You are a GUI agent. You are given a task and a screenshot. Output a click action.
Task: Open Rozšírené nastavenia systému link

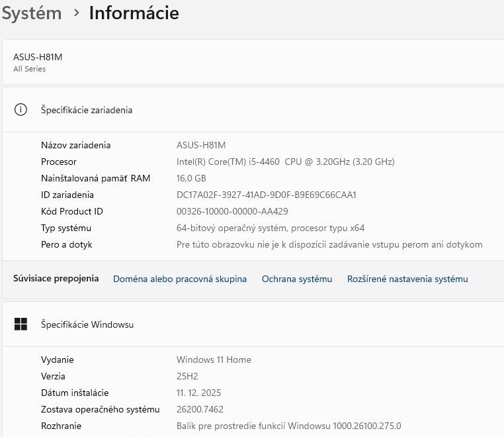tap(407, 279)
